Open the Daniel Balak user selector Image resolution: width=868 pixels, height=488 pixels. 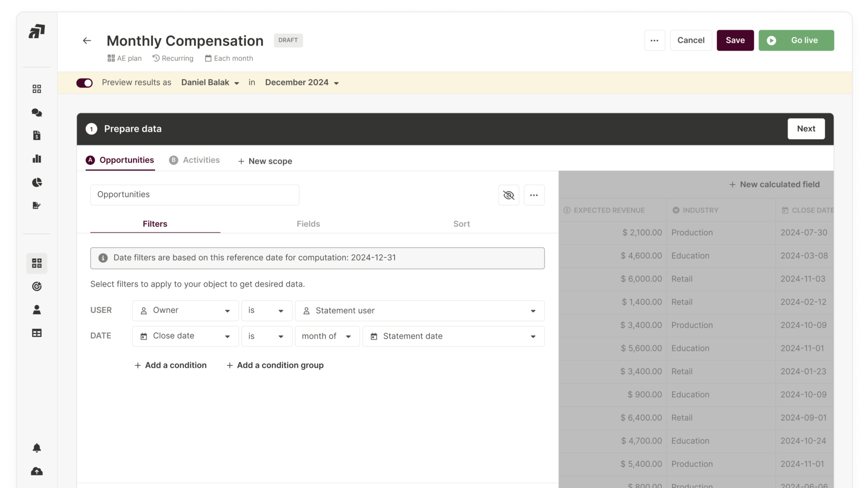[210, 82]
